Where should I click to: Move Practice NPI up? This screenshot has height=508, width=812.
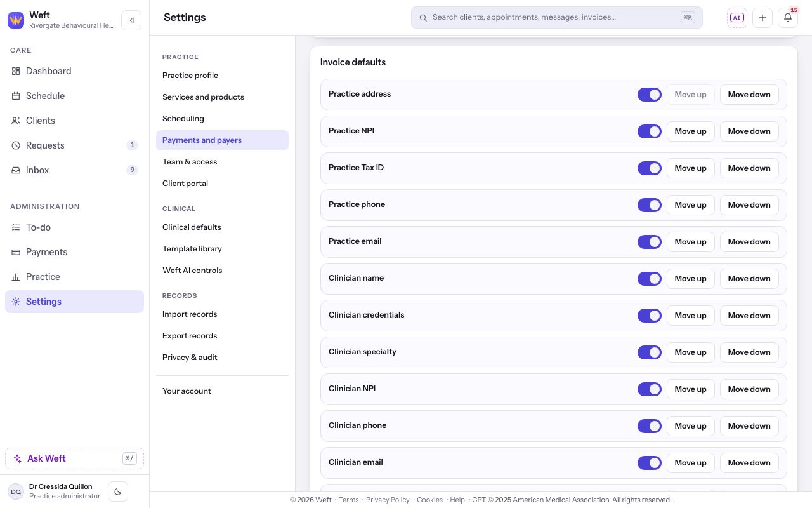pos(691,131)
